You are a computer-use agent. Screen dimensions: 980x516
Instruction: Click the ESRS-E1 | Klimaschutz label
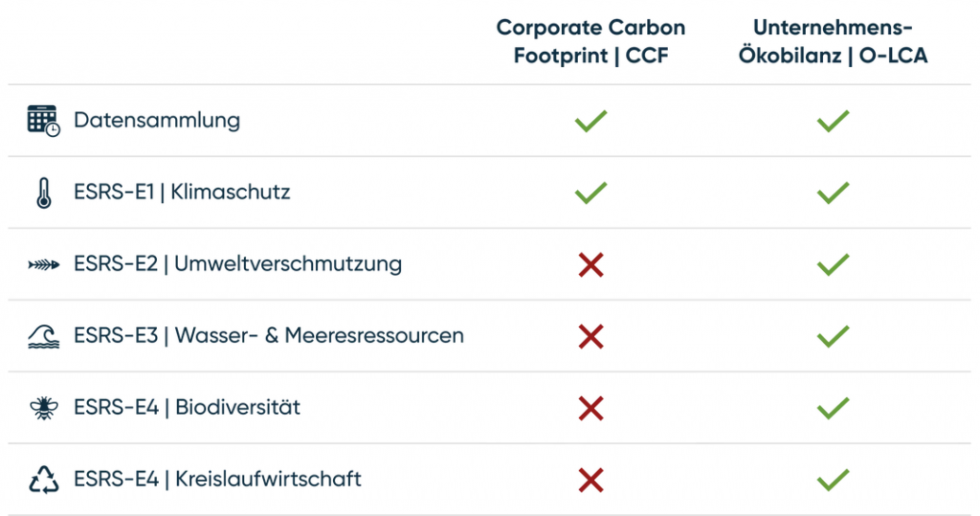[182, 192]
